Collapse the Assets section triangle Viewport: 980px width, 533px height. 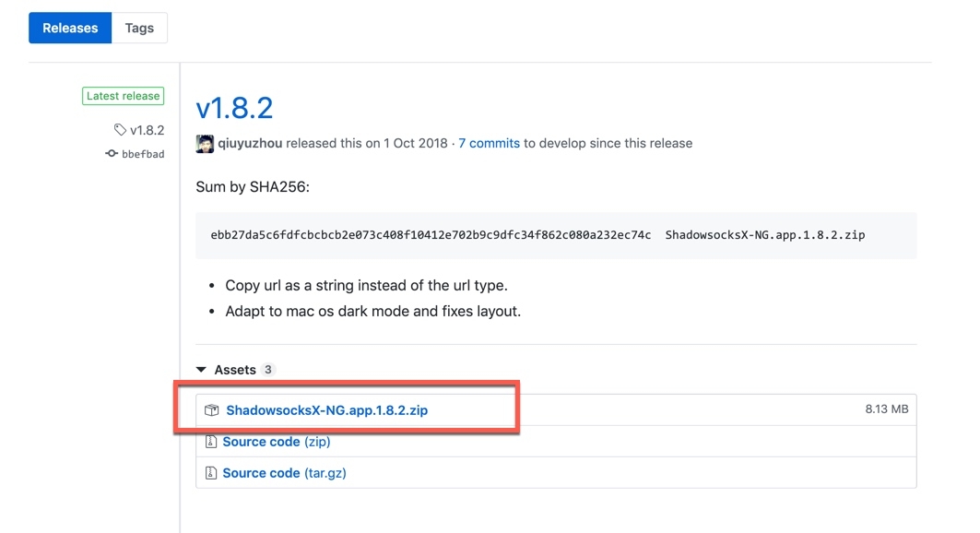click(x=201, y=370)
